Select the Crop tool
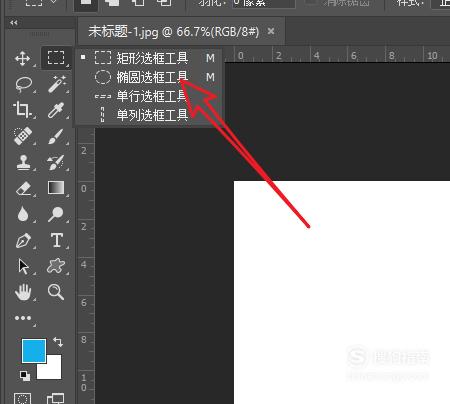 click(22, 110)
